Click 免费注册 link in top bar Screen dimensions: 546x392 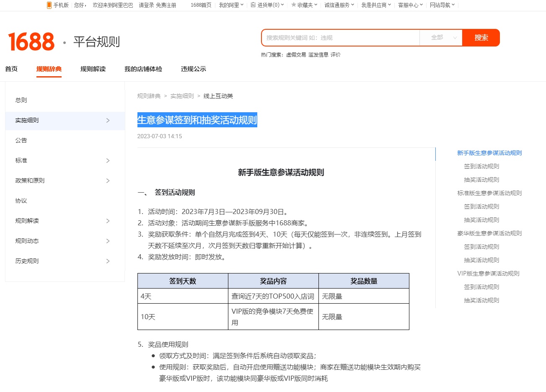pos(166,5)
